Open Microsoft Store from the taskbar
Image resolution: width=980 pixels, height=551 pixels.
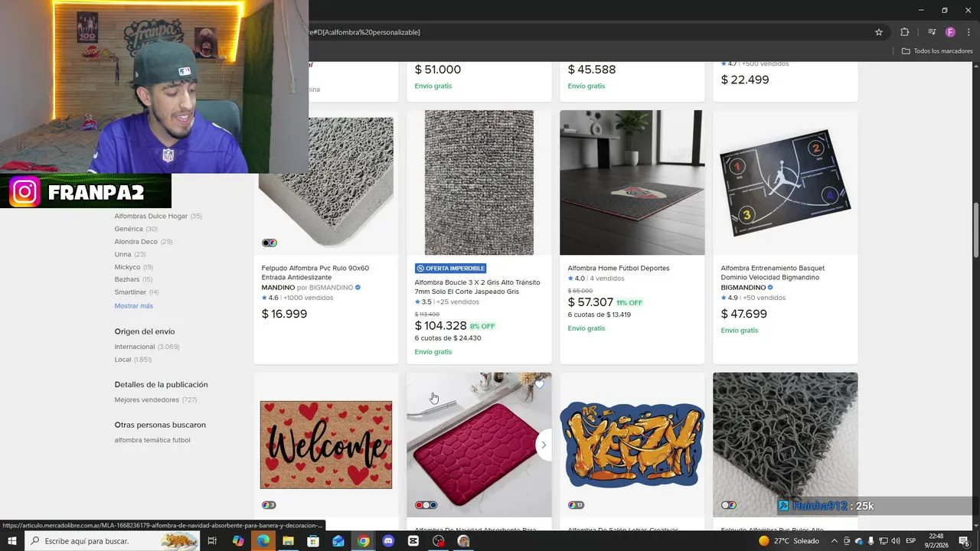point(313,541)
